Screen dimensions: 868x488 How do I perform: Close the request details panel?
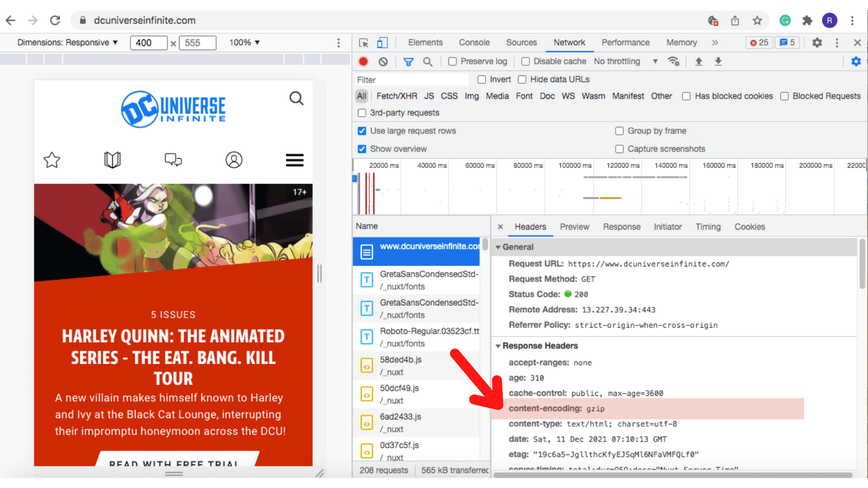[500, 227]
